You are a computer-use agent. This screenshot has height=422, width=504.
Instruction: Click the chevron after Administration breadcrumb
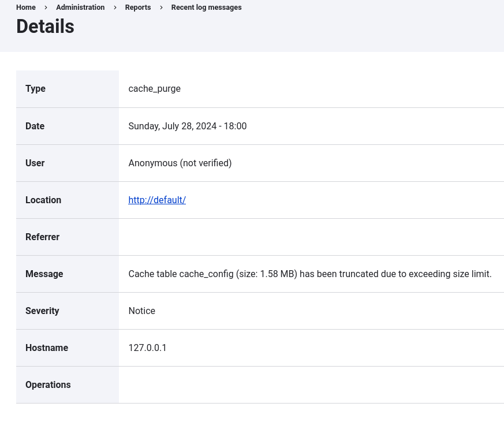pos(115,8)
